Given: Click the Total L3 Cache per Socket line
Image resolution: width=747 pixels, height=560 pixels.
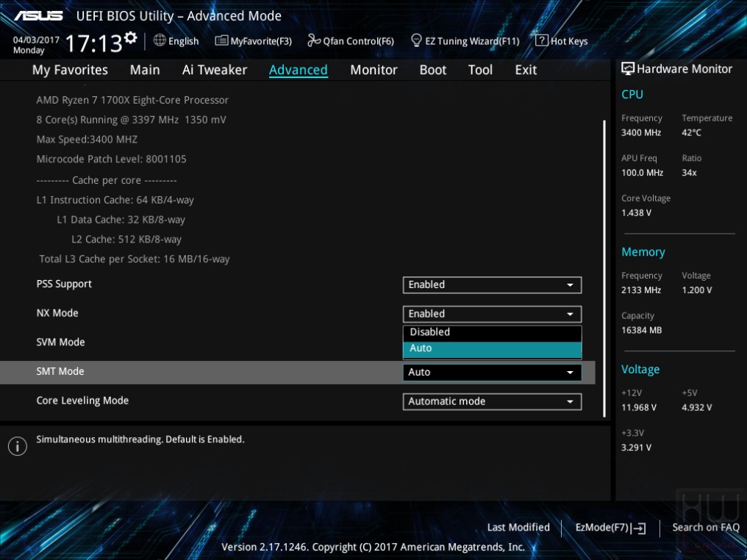Looking at the screenshot, I should click(x=135, y=259).
